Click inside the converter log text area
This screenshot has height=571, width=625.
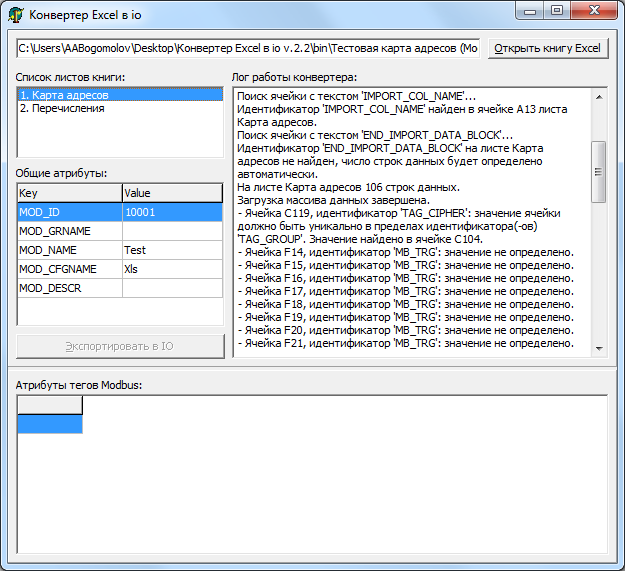pyautogui.click(x=410, y=220)
